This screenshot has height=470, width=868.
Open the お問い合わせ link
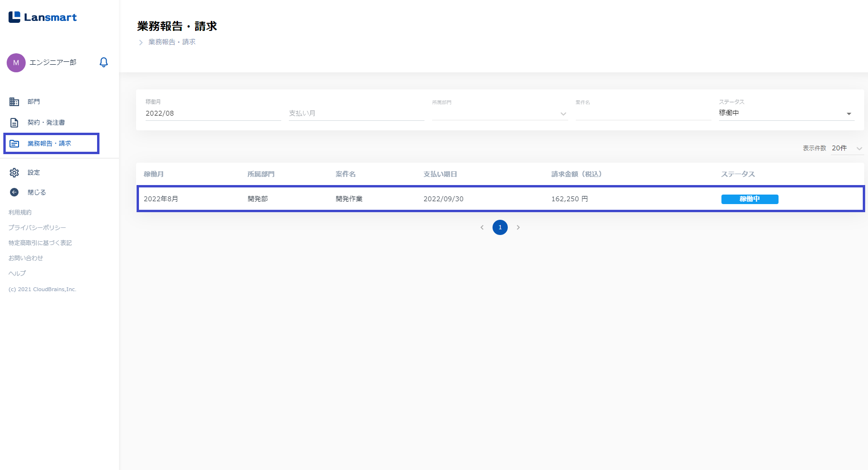(x=26, y=258)
